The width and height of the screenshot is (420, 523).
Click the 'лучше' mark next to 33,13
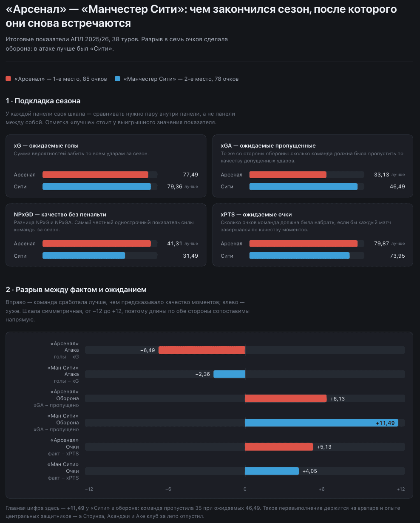(398, 175)
